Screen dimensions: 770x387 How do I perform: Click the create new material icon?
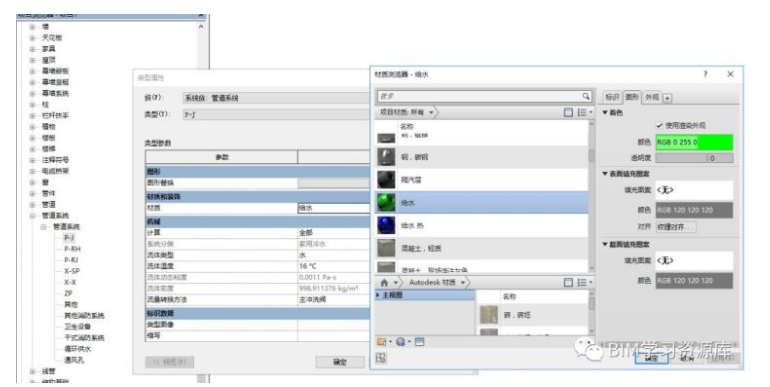402,342
